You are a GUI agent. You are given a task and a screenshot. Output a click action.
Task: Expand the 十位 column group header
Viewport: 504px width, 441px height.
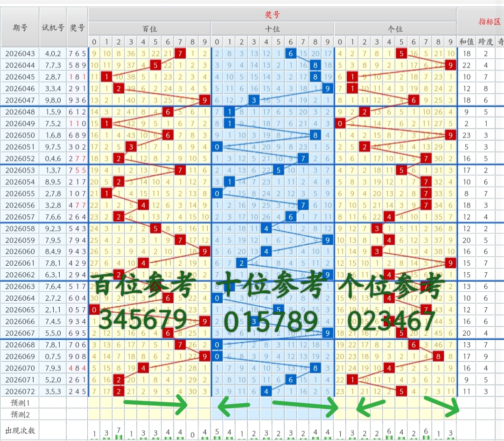(x=273, y=28)
